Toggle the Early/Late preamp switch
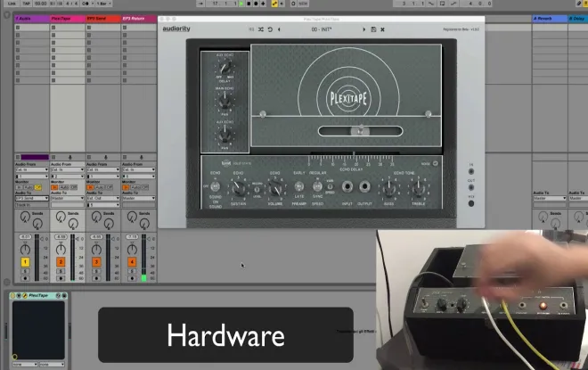 click(298, 186)
